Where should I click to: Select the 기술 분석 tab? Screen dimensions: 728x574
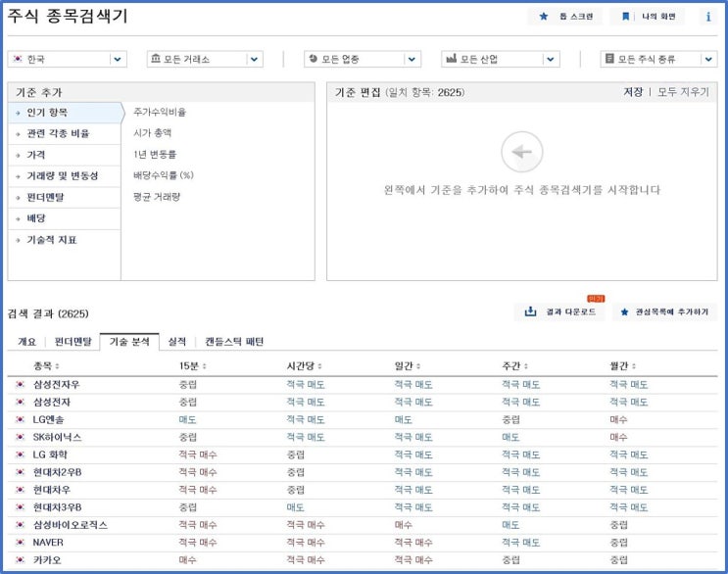(129, 342)
